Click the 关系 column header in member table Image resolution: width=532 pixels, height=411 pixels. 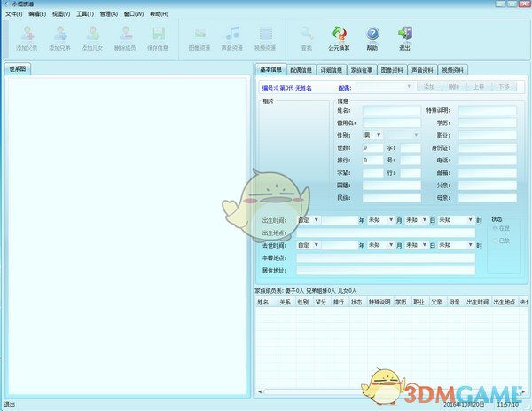click(x=286, y=302)
